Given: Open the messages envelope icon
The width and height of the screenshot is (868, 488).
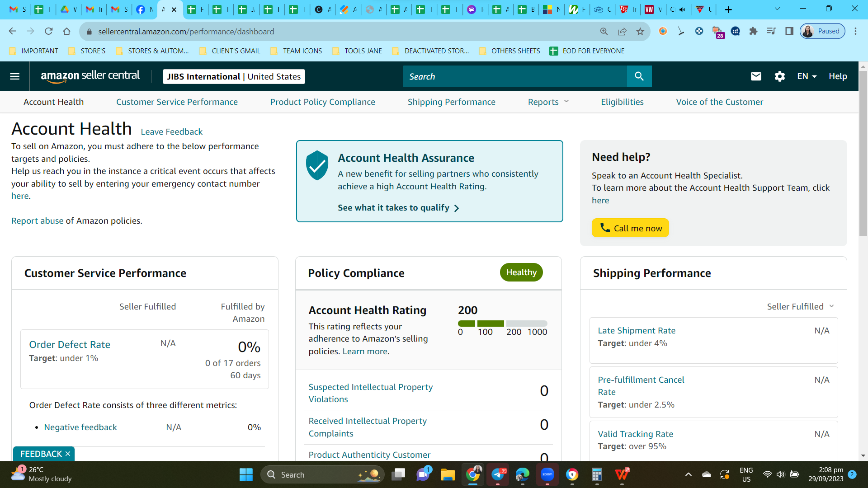Looking at the screenshot, I should [756, 76].
